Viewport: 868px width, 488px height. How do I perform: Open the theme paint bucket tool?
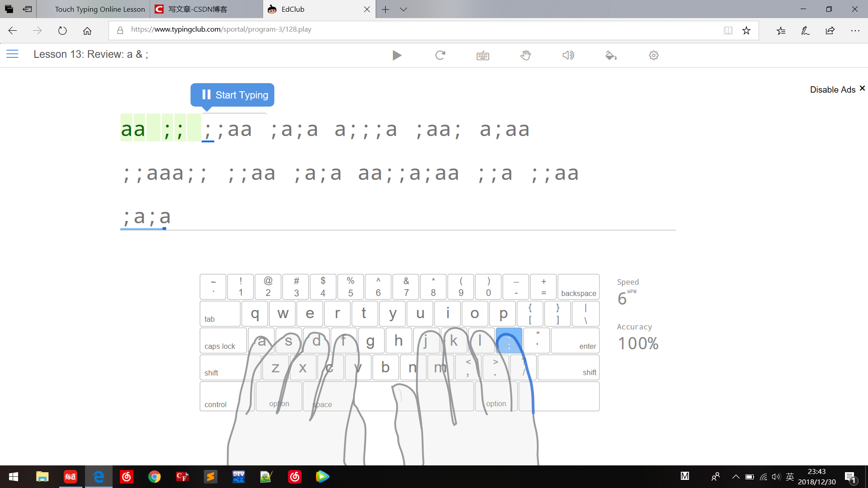[611, 55]
